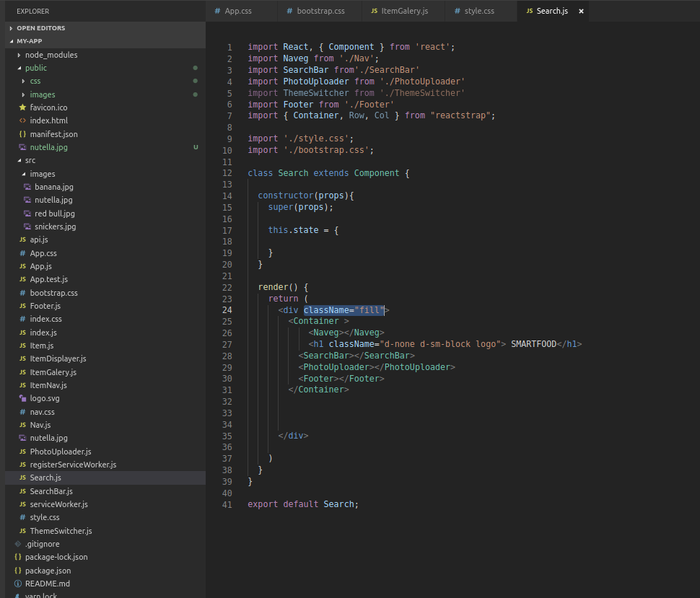Select package.json in the explorer

coord(48,571)
